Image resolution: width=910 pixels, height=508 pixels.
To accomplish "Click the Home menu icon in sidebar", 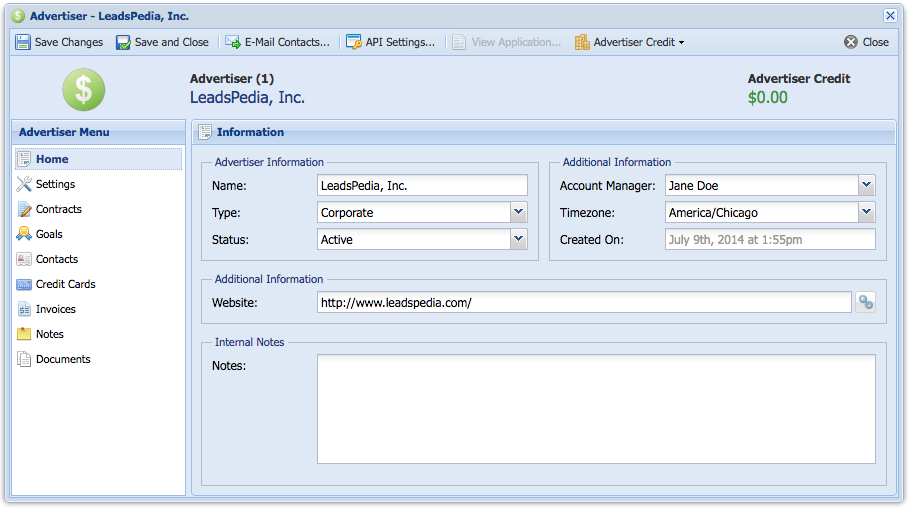I will (x=24, y=159).
